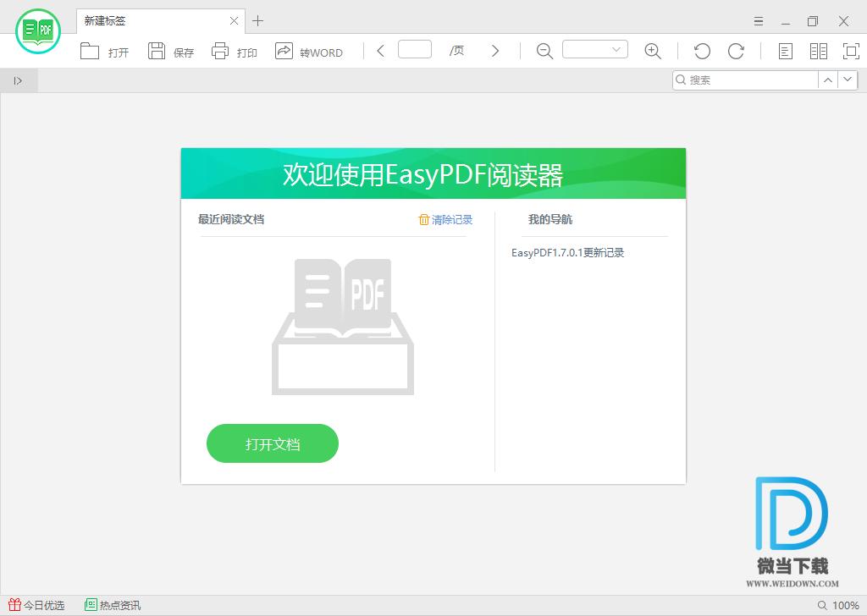Rotate page clockwise
Viewport: 867px width, 616px height.
click(736, 52)
